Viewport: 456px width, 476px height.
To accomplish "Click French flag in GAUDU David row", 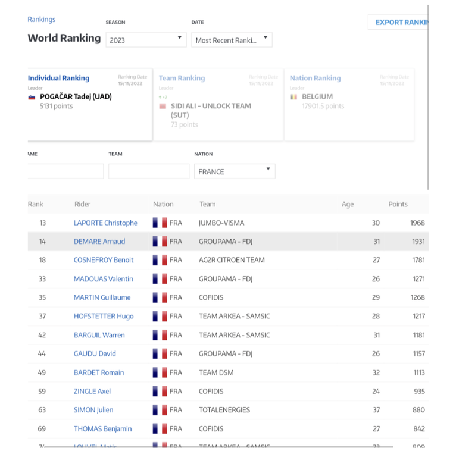I will 160,353.
